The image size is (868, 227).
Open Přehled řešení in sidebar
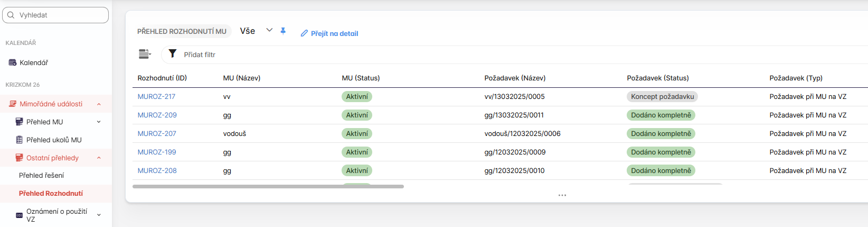(41, 175)
